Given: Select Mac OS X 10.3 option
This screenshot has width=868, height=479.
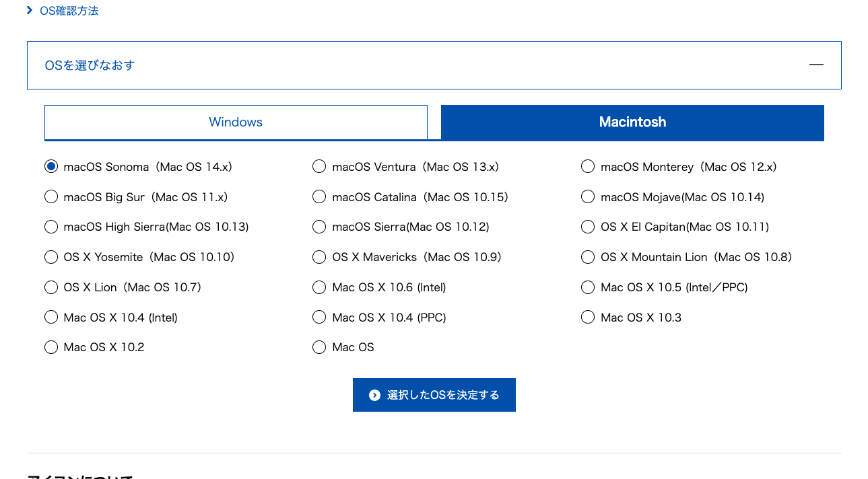Looking at the screenshot, I should pyautogui.click(x=588, y=317).
